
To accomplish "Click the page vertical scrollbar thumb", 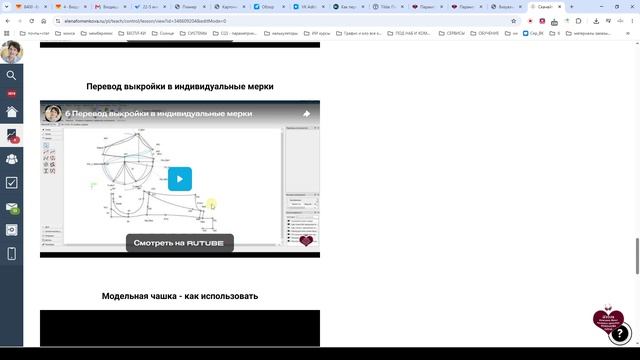I will coord(637,256).
